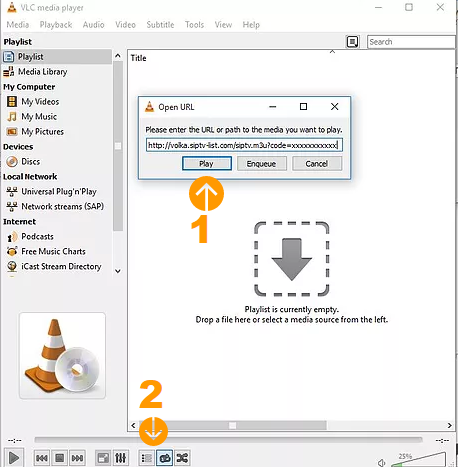Open the Audio menu
458x467 pixels.
pyautogui.click(x=93, y=25)
